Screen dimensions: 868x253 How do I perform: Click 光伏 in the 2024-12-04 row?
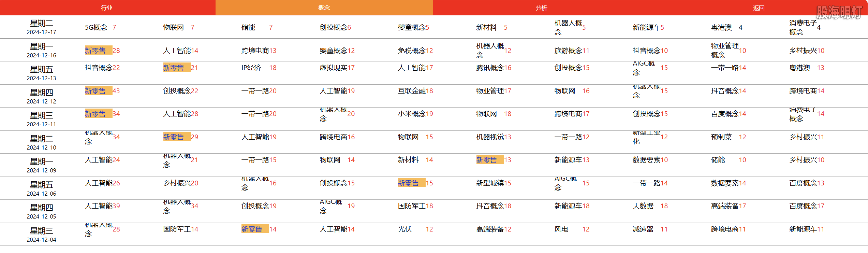[x=405, y=229]
